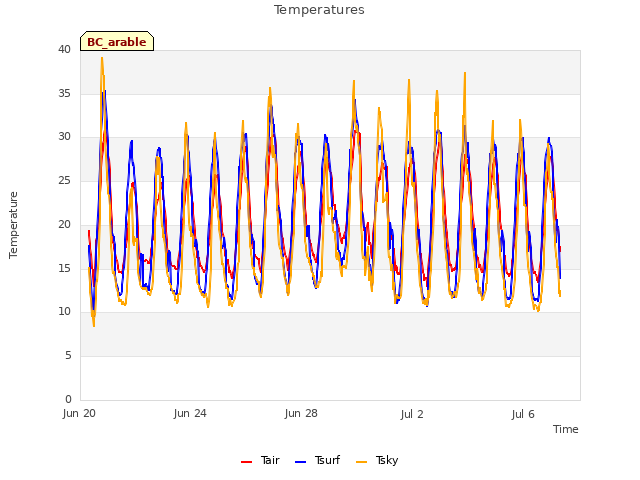Click the 20 y-axis tick label
The height and width of the screenshot is (480, 640).
coord(64,224)
